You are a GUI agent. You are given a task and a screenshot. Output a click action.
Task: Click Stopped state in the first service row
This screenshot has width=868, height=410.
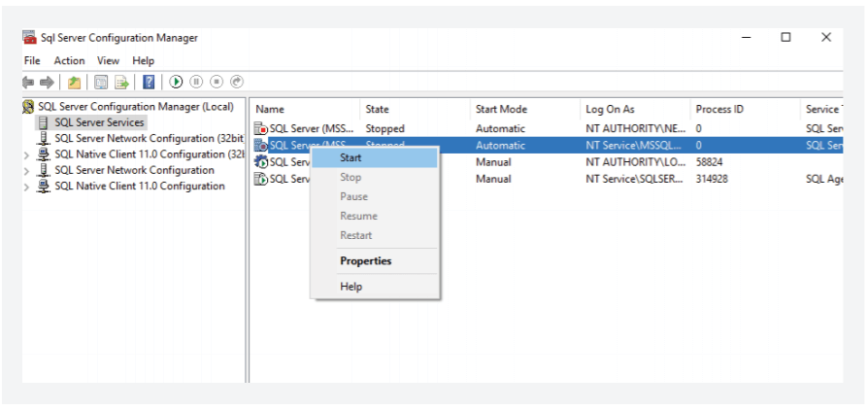(x=384, y=128)
